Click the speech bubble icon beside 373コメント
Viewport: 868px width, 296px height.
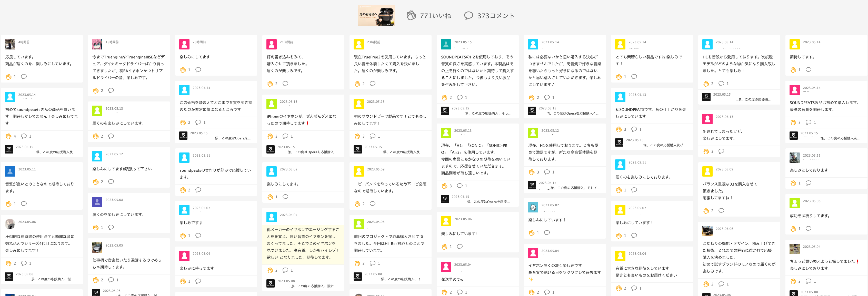[468, 15]
